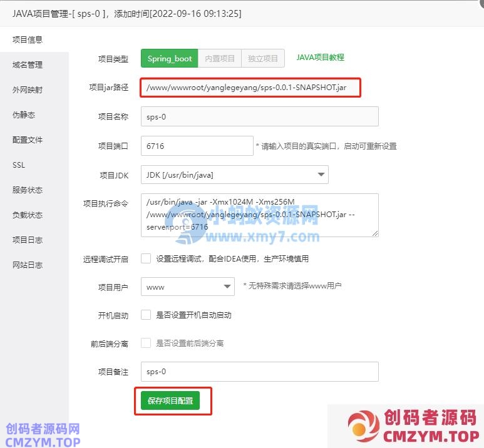Open the JAVA项目教程 link
The height and width of the screenshot is (448, 484).
[320, 57]
